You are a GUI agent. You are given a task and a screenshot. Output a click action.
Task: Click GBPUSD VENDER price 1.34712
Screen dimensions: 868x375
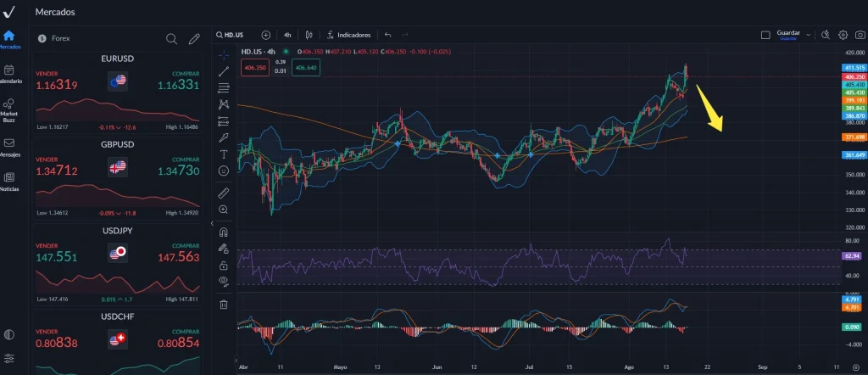[x=57, y=171]
